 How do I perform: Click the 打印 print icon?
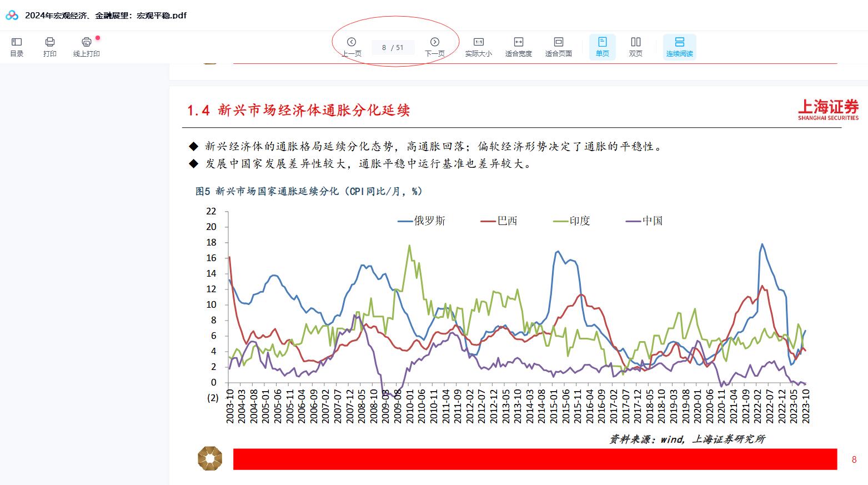click(x=49, y=47)
